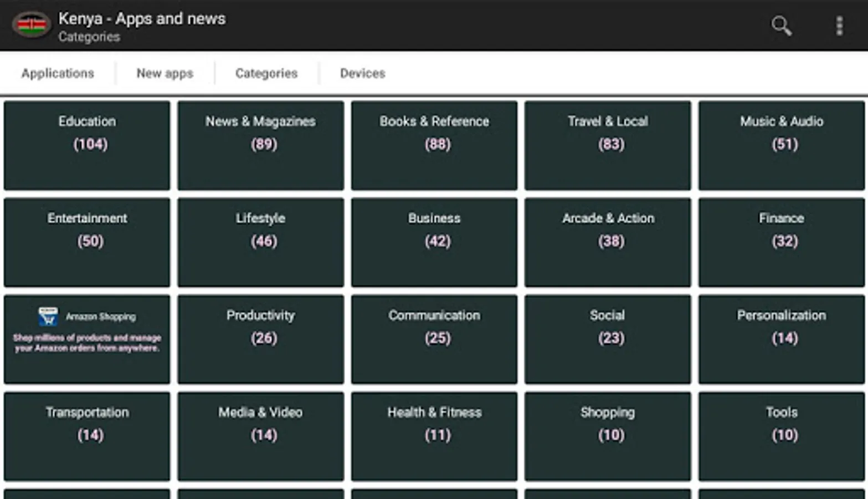
Task: Select the Media & Video category
Action: [x=260, y=436]
